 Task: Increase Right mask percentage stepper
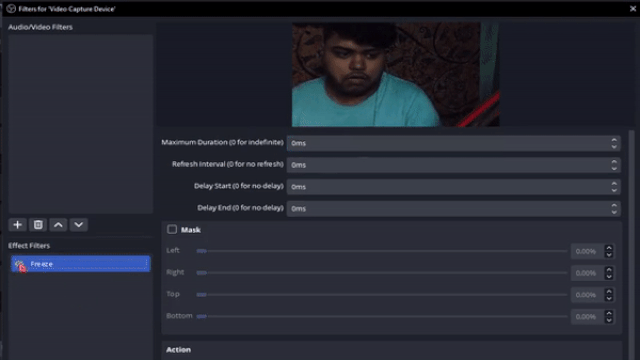[609, 269]
